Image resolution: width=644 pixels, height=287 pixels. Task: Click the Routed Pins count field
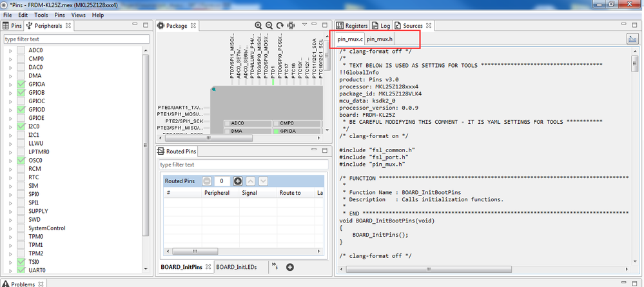coord(222,181)
